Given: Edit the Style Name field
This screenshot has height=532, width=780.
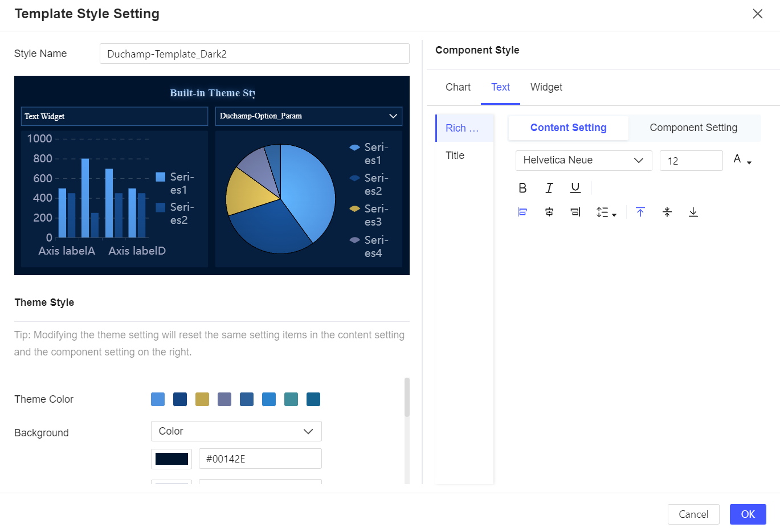Looking at the screenshot, I should coord(255,54).
